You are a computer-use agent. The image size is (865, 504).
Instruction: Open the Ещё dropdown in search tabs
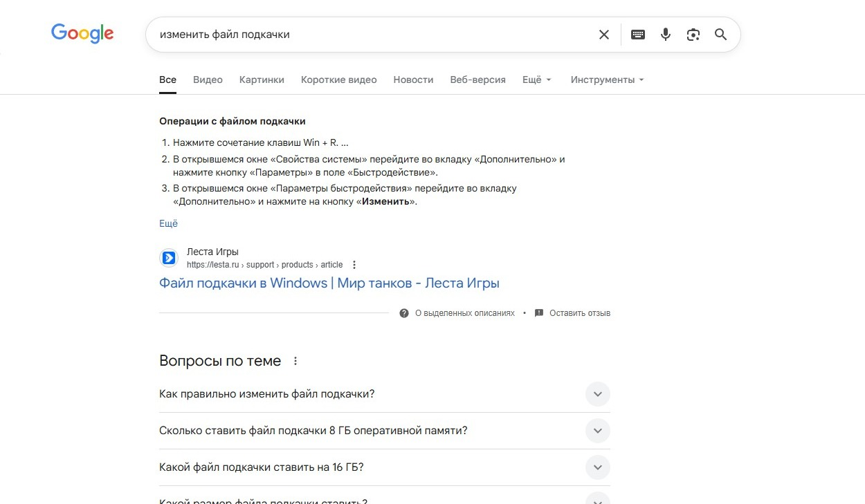coord(536,80)
